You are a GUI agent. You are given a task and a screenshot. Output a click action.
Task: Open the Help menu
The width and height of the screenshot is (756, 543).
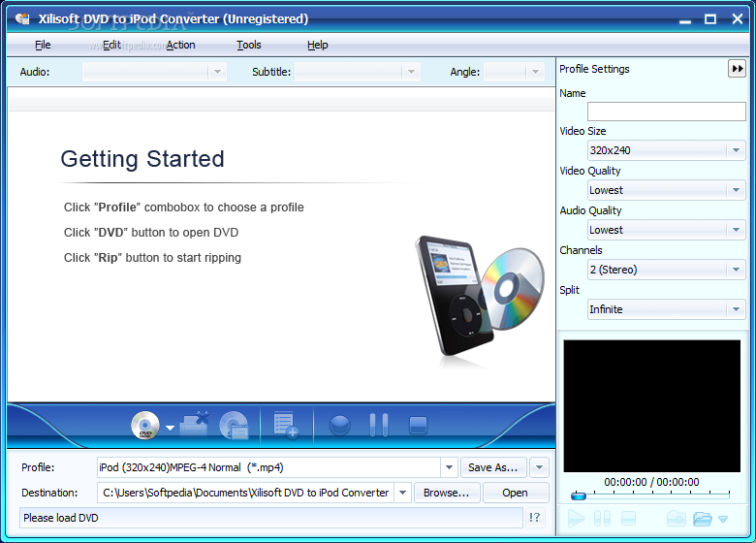[x=317, y=45]
